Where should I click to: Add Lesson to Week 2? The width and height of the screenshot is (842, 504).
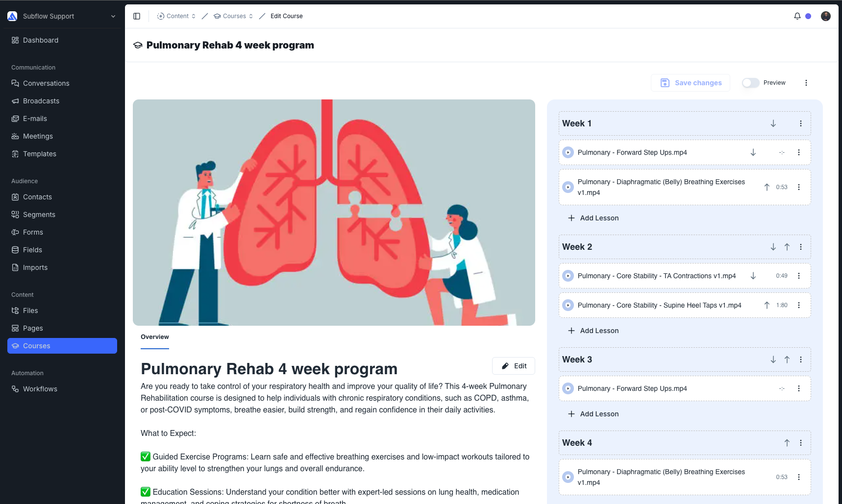[593, 331]
